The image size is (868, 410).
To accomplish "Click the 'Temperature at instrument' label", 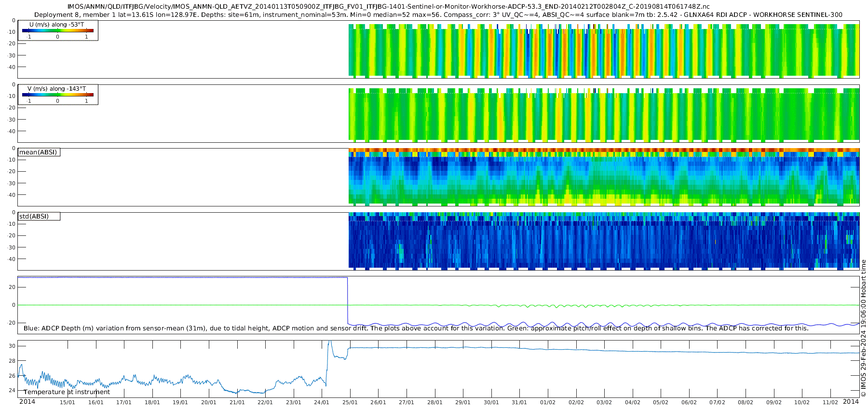I will click(67, 392).
